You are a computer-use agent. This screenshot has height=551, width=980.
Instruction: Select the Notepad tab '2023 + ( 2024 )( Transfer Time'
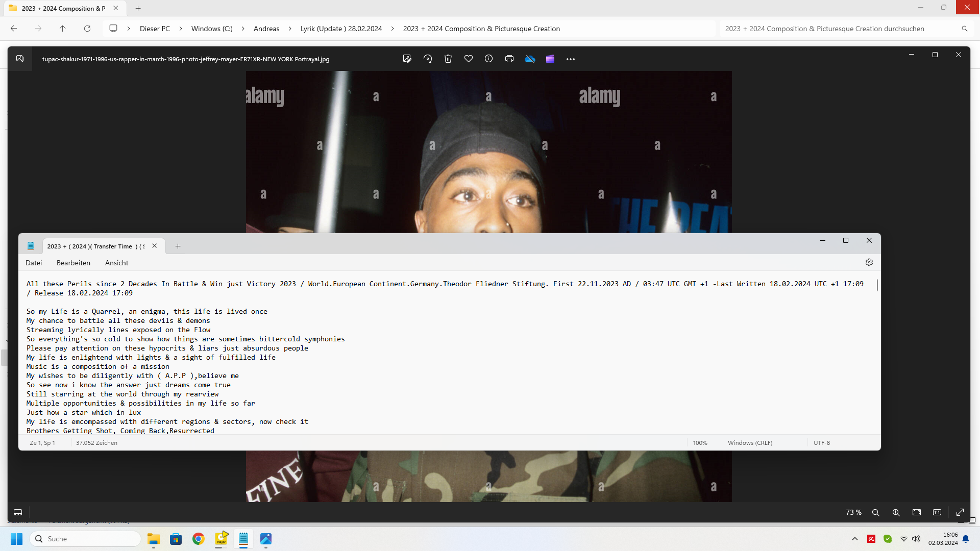pos(96,246)
